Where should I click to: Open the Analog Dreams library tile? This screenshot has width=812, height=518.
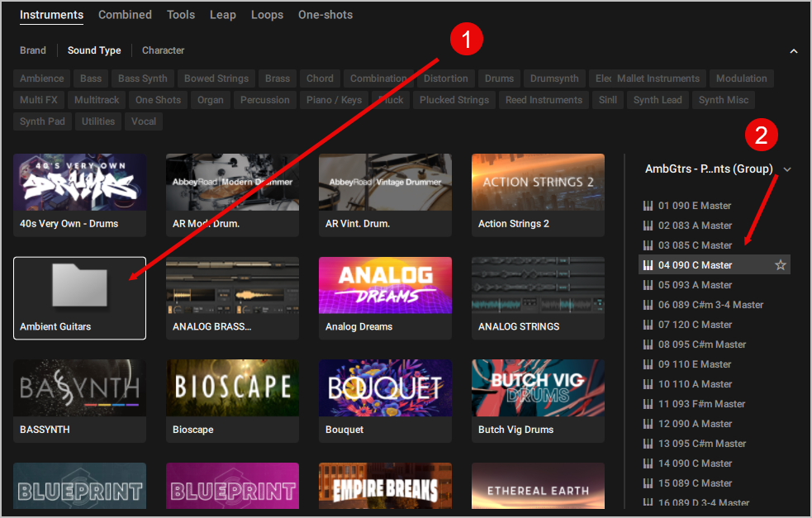point(385,298)
